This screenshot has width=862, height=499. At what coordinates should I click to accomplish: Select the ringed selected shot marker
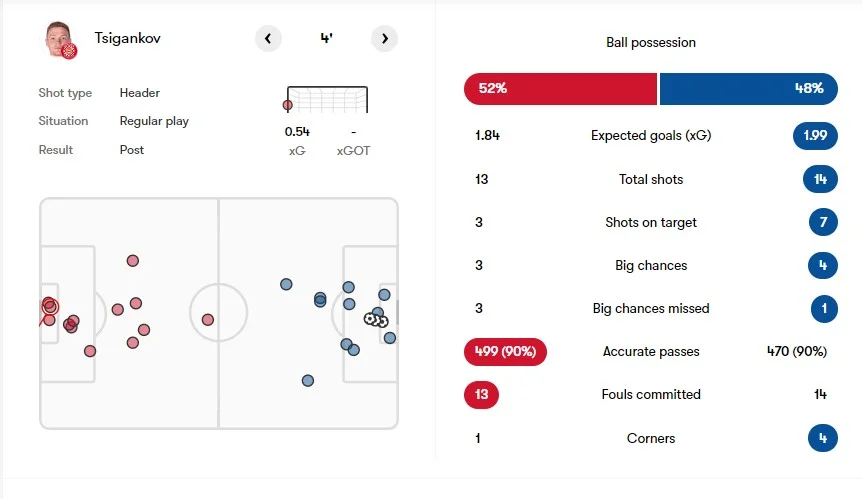click(x=50, y=307)
